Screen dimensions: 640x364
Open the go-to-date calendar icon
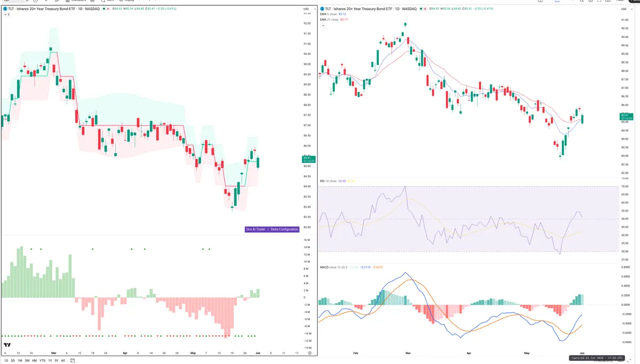tap(73, 360)
